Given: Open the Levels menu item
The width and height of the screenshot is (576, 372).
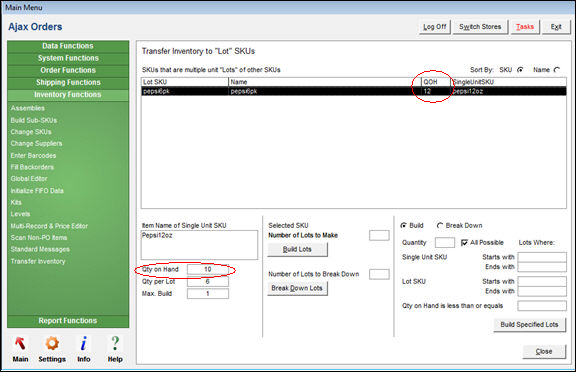Looking at the screenshot, I should tap(20, 214).
